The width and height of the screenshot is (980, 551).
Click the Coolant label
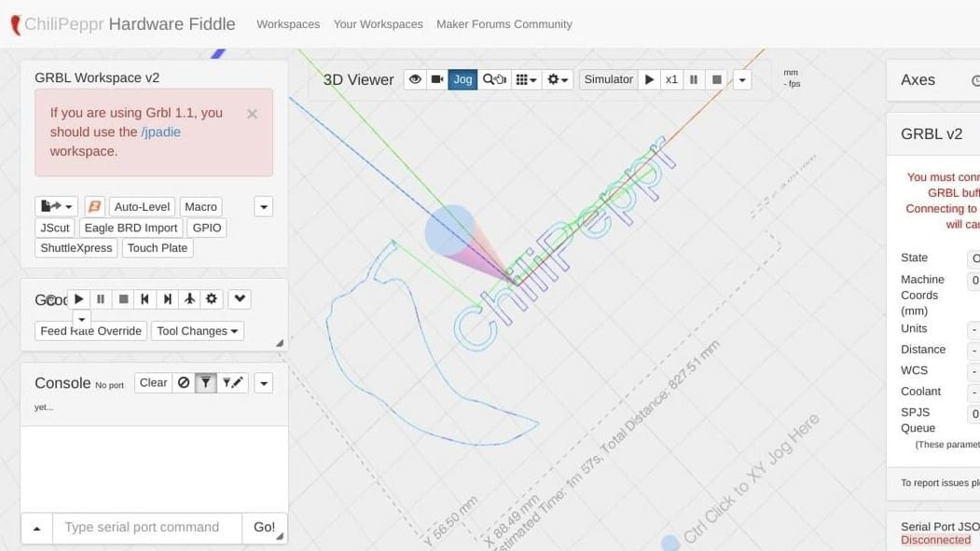920,391
